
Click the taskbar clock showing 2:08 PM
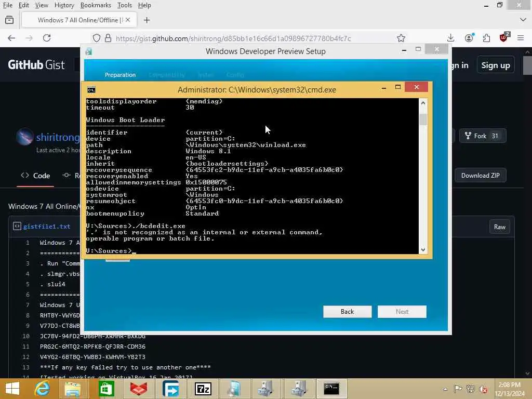click(510, 389)
